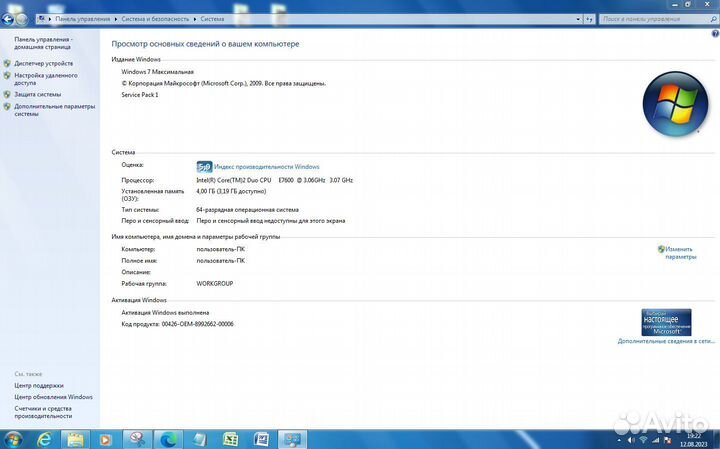Viewport: 720px width, 449px height.
Task: Click shield icon beside Настройка удаленного доступа
Action: click(7, 76)
